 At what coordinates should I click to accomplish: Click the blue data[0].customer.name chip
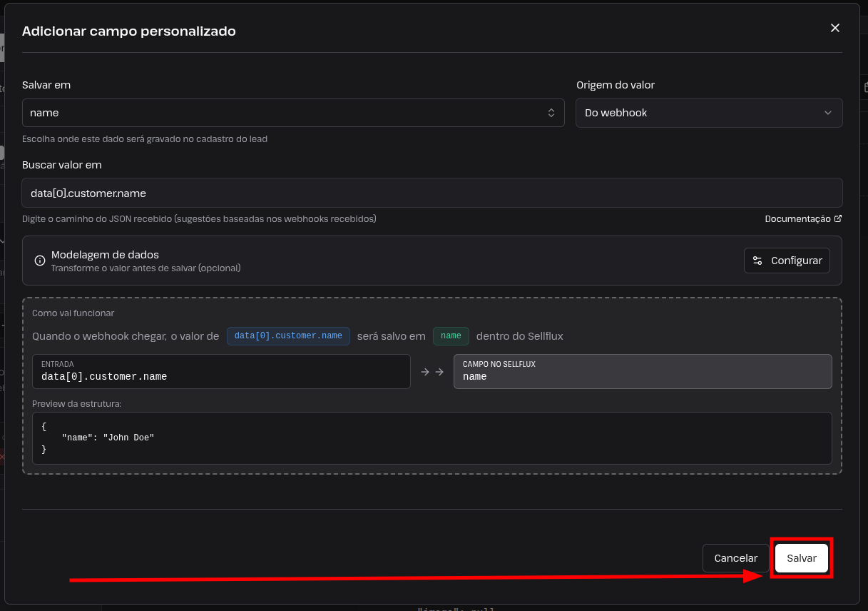(288, 335)
